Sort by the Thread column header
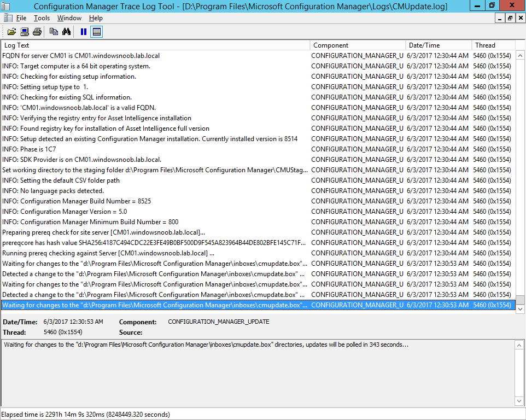Viewport: 526px width, 420px height. [x=493, y=45]
